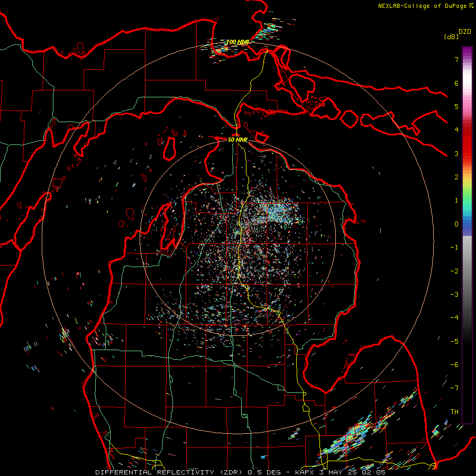Click the 0 value on color scale

click(x=456, y=224)
